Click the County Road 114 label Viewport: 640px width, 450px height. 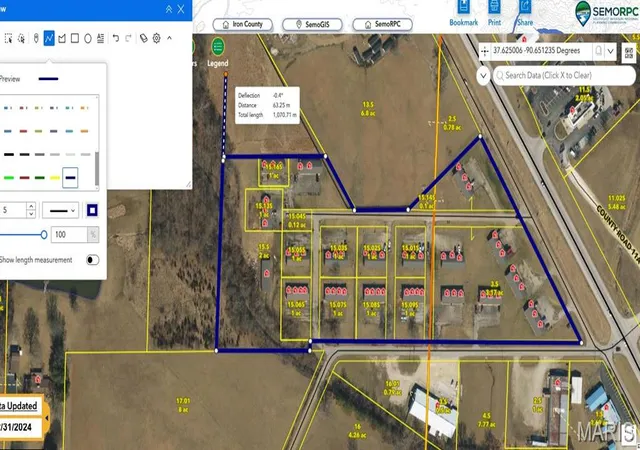(619, 233)
